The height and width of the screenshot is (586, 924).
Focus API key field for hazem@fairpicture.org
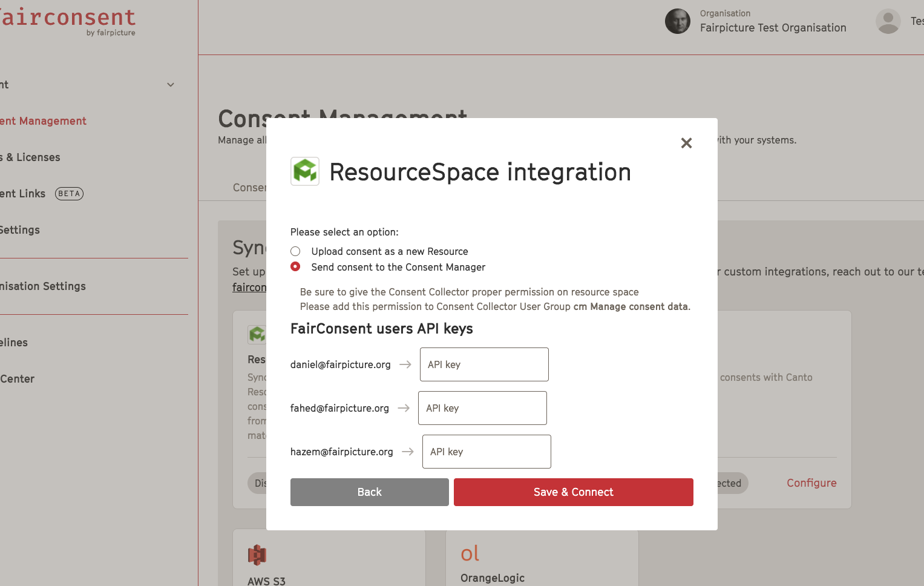click(487, 452)
